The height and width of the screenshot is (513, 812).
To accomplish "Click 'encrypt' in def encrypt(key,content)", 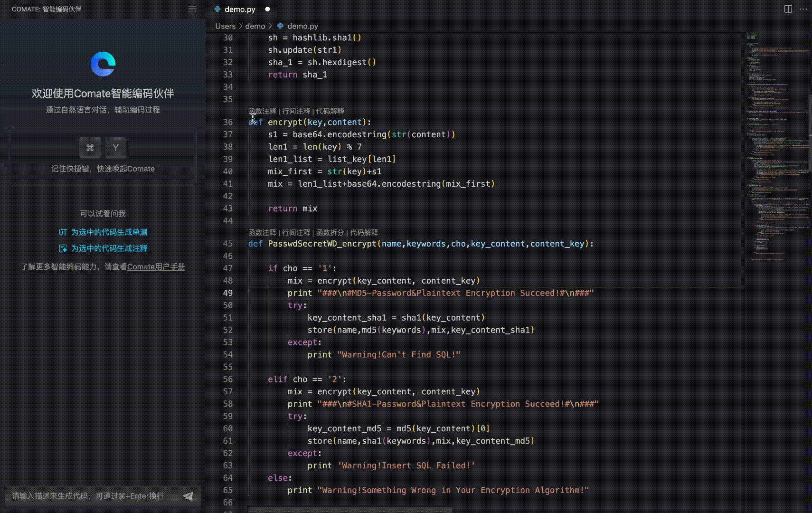I will 285,122.
